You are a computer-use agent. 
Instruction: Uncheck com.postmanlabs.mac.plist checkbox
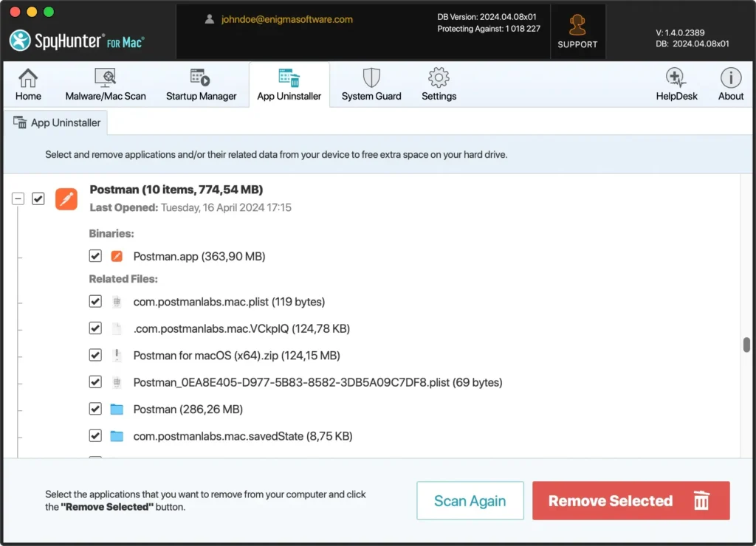[x=95, y=301]
